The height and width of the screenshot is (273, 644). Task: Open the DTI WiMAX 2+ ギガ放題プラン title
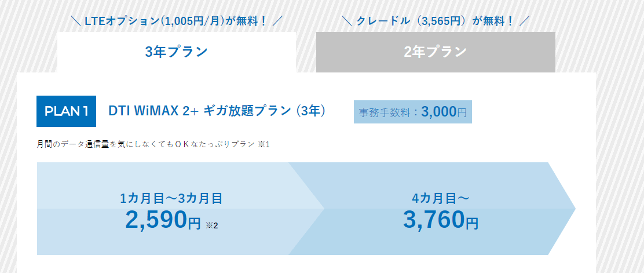coord(217,111)
